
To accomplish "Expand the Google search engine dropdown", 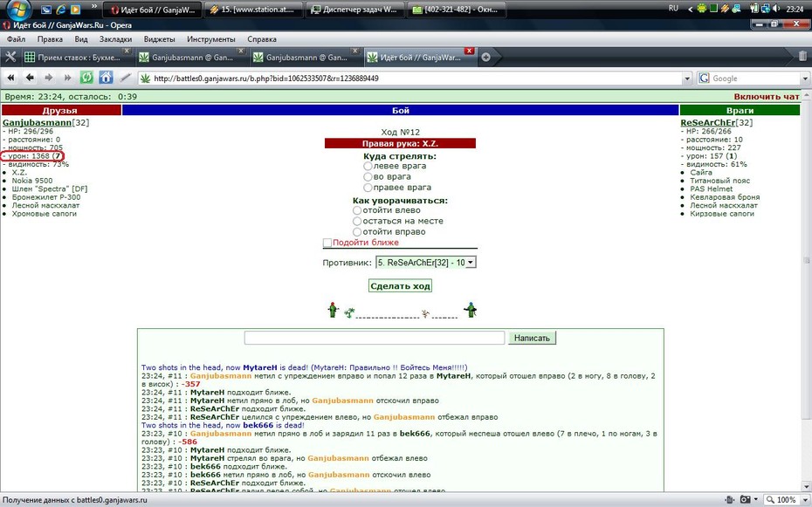I will [x=805, y=79].
